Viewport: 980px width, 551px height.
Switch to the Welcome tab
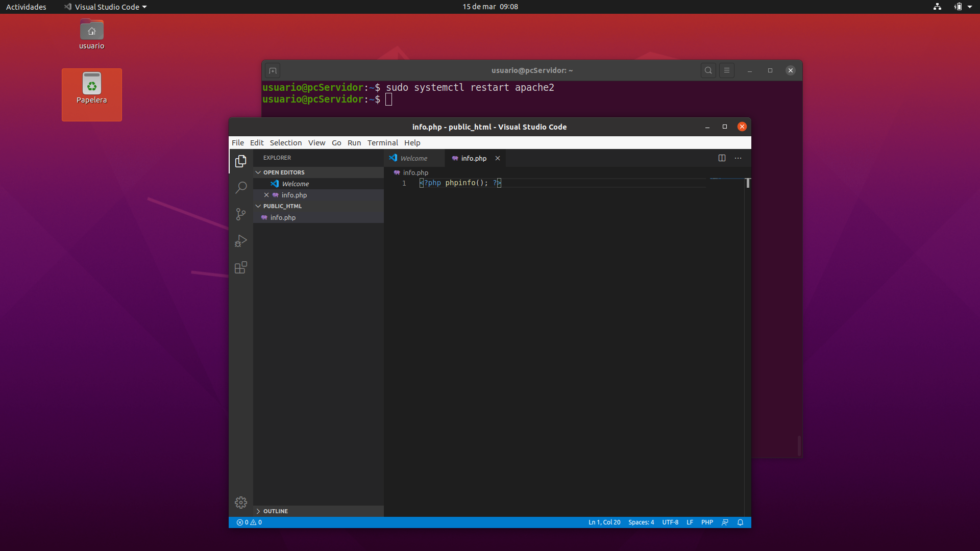[414, 158]
